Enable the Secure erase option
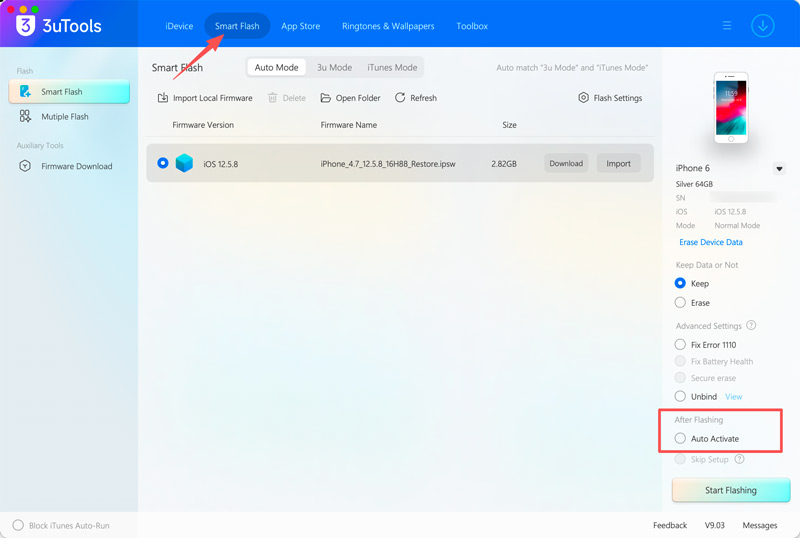Screen dimensions: 800x538 click(680, 378)
